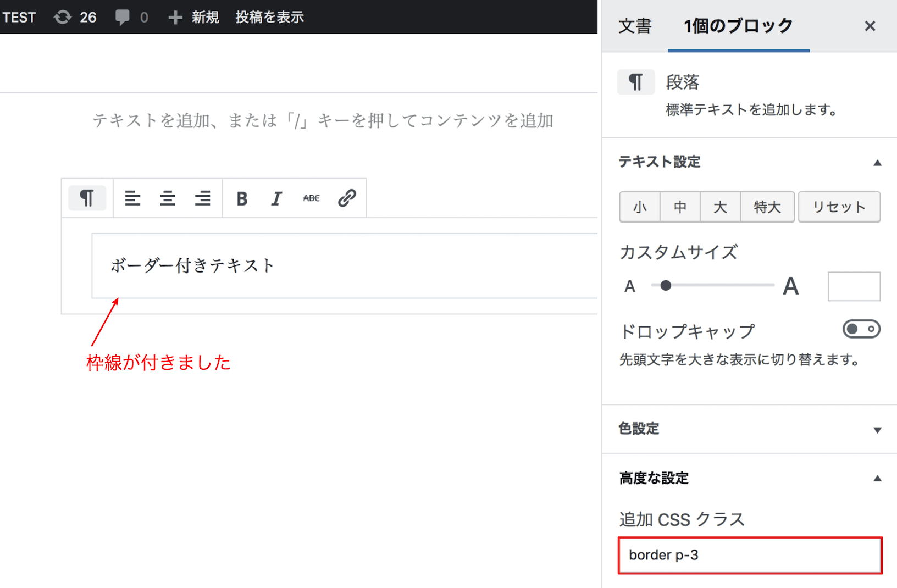The image size is (897, 588).
Task: Set font size to 特大
Action: tap(767, 207)
